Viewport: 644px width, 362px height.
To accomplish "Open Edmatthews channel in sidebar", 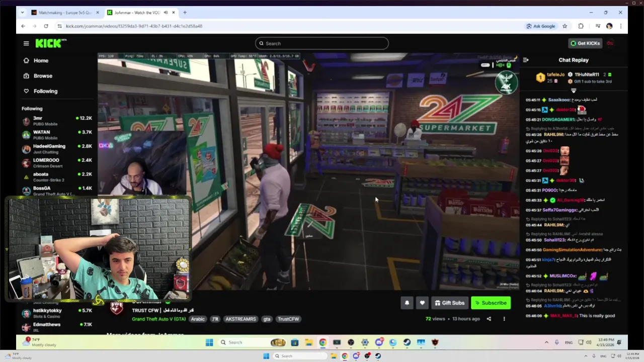I will pos(57,326).
